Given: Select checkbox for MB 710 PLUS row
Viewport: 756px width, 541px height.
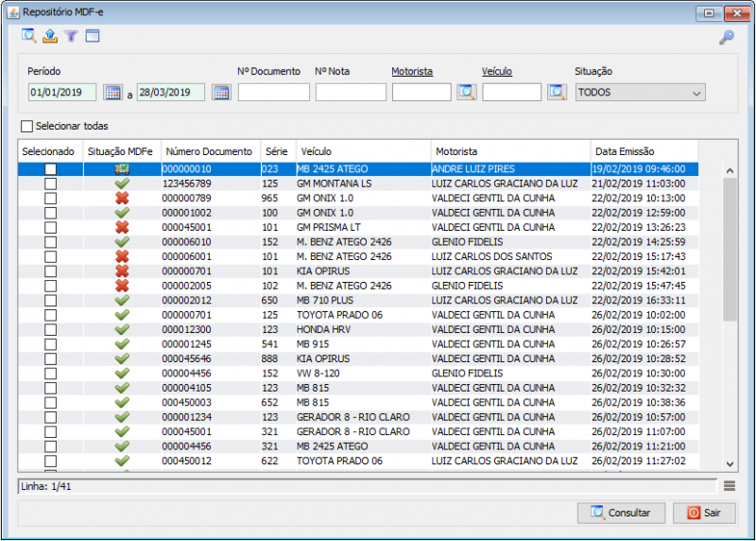Looking at the screenshot, I should 50,300.
